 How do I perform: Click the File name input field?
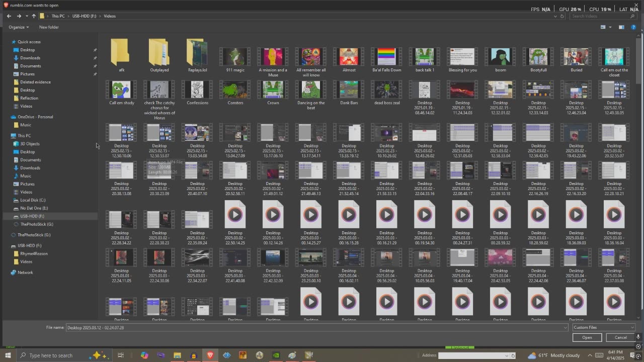(314, 327)
